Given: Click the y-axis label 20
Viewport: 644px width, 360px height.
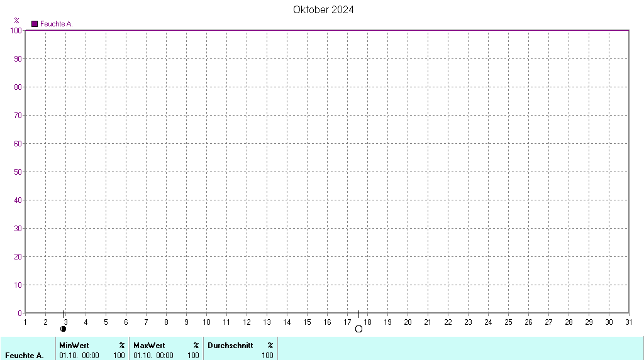Looking at the screenshot, I should click(18, 256).
